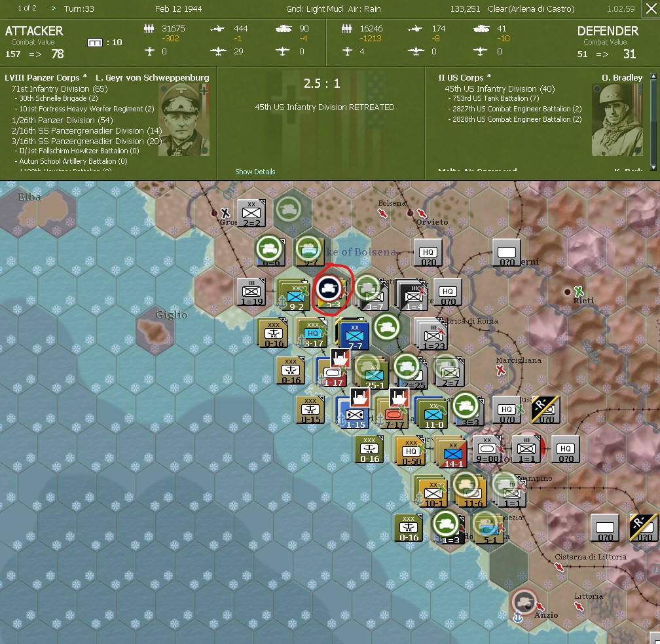This screenshot has width=660, height=644.
Task: Click the red-circled battle marker counter
Action: (329, 288)
